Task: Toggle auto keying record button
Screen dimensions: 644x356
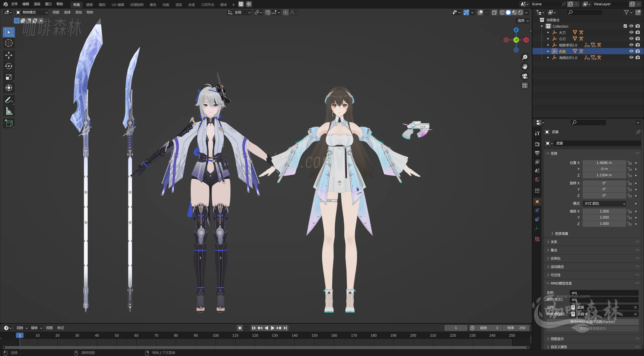Action: pos(240,328)
